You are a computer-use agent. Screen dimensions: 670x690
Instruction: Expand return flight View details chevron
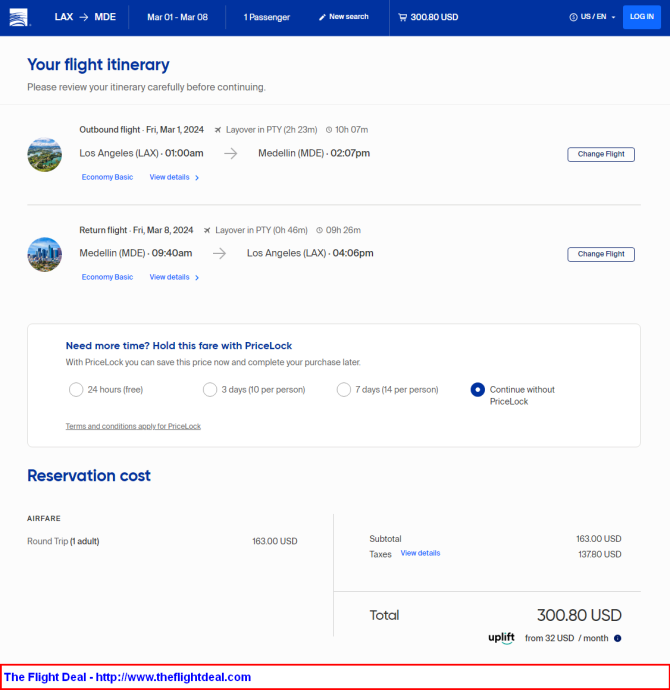click(197, 278)
